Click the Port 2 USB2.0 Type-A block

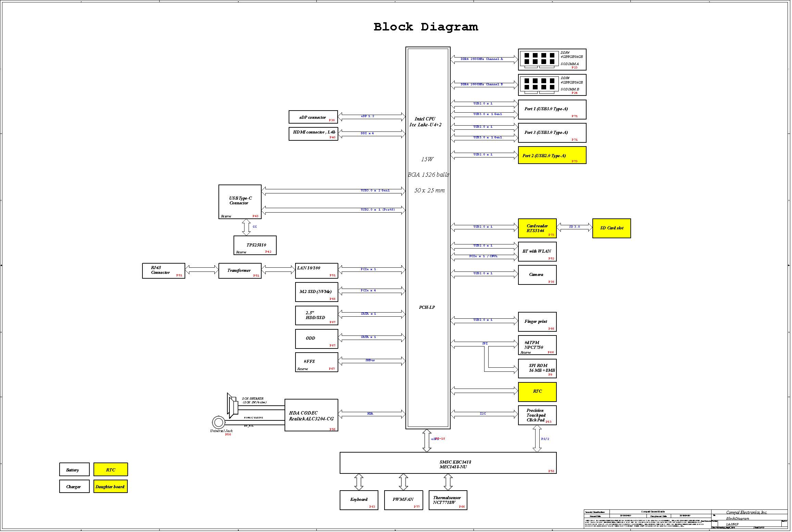point(553,156)
